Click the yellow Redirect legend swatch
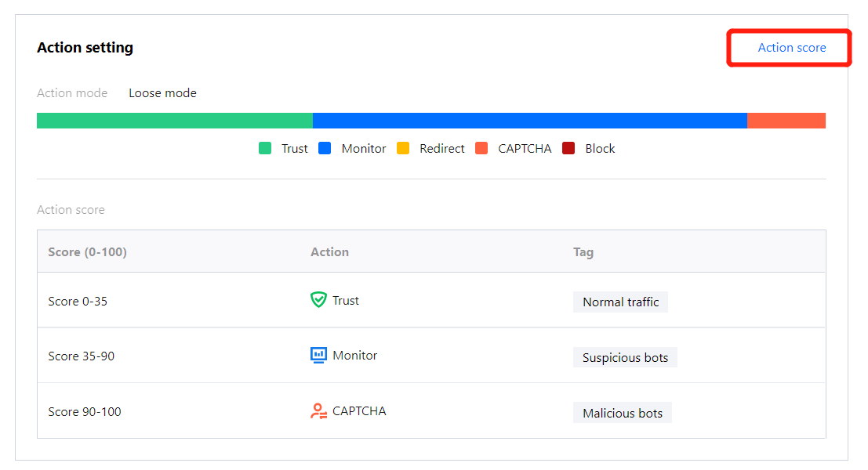This screenshot has height=470, width=868. pos(403,148)
